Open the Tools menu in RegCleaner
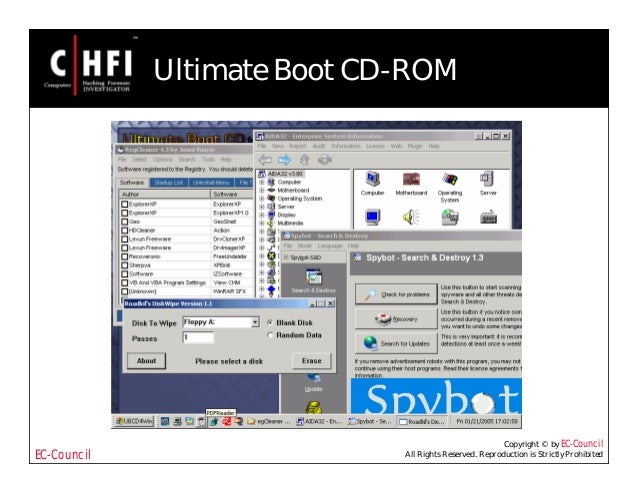The image size is (638, 493). (x=208, y=159)
